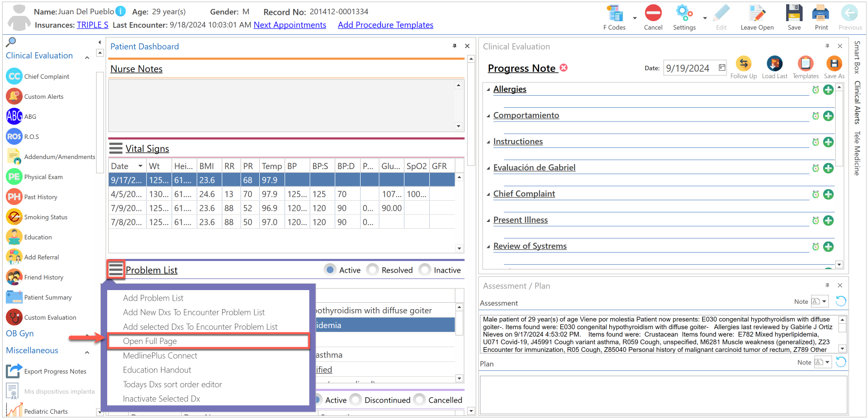Open Progress Note date picker
868x419 pixels.
click(722, 68)
